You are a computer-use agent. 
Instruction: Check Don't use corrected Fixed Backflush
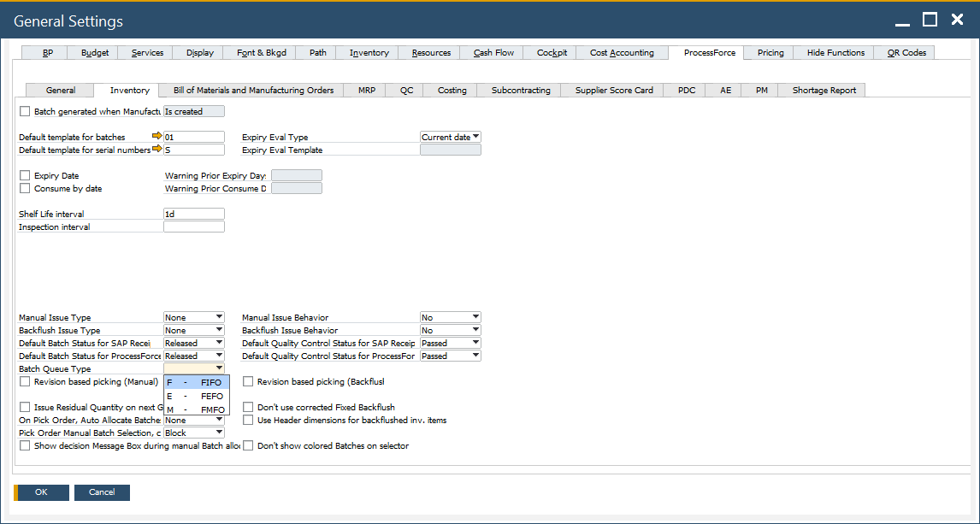pos(249,408)
